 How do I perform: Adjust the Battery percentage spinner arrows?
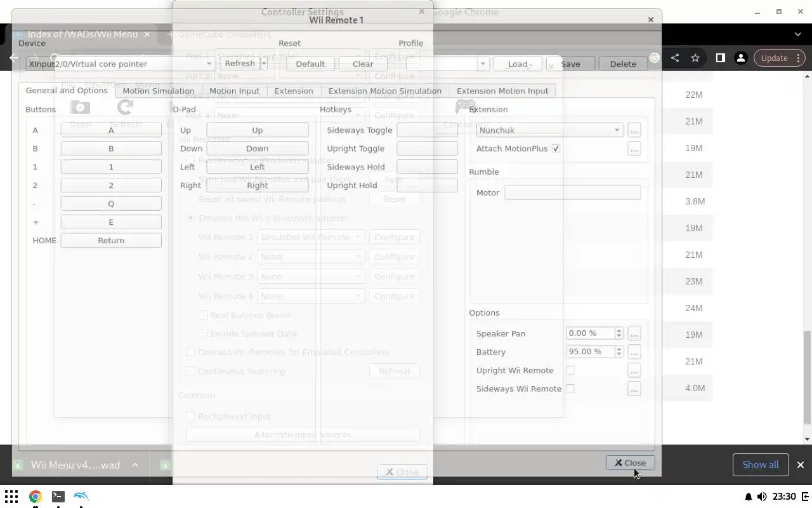619,352
